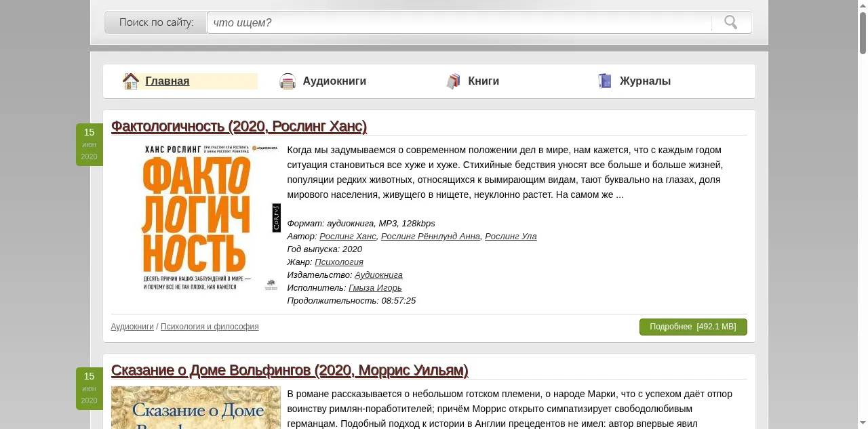Open author link Рослинг Ула
The image size is (868, 429).
pyautogui.click(x=511, y=237)
